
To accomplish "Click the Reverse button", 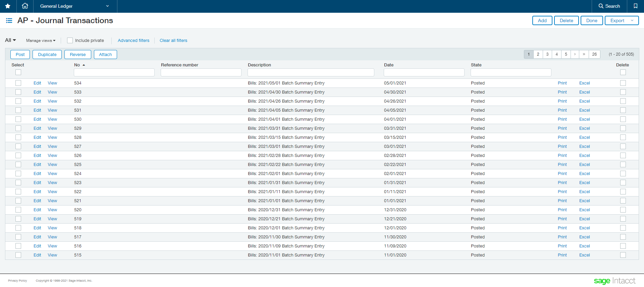I will pos(78,55).
